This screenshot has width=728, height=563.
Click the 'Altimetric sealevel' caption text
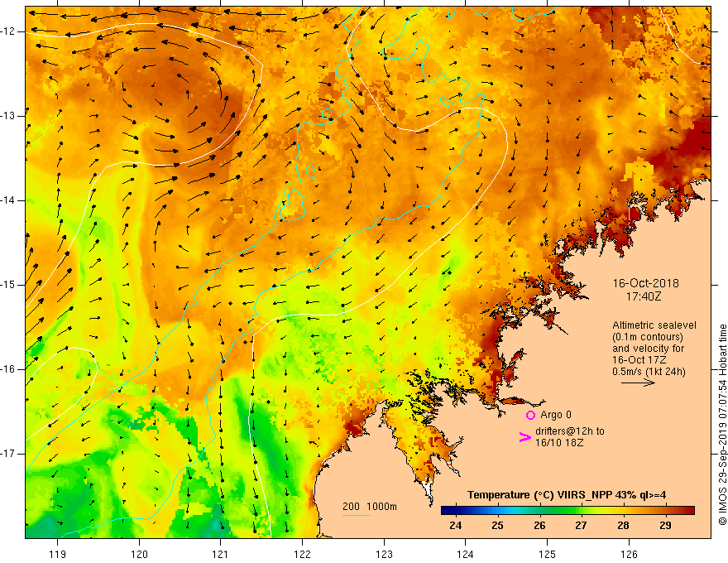(654, 325)
